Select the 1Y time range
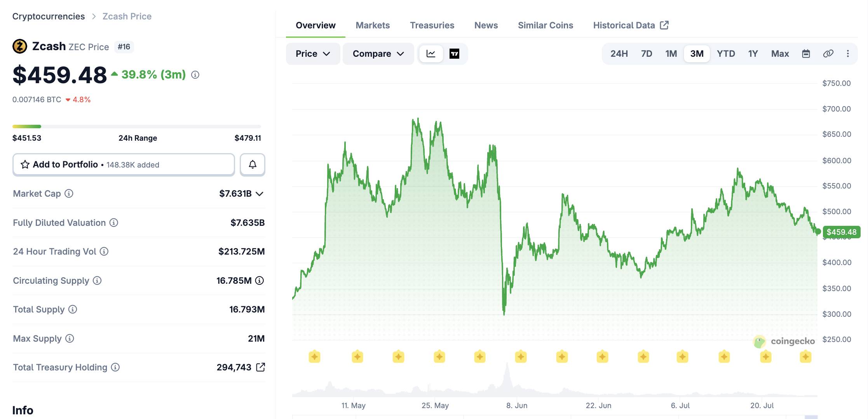Viewport: 868px width, 419px height. point(753,54)
